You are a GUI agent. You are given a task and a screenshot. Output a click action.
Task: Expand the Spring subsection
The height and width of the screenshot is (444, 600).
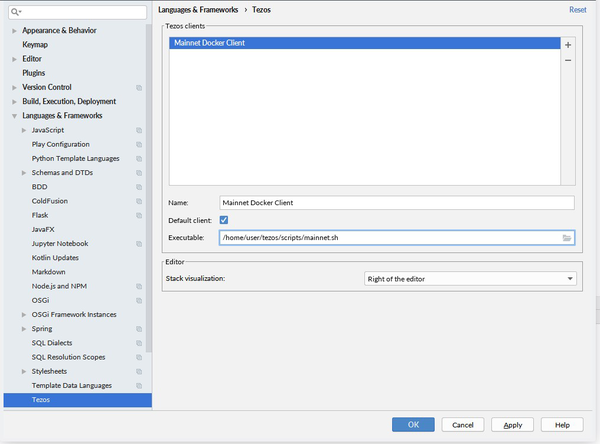[x=24, y=329]
